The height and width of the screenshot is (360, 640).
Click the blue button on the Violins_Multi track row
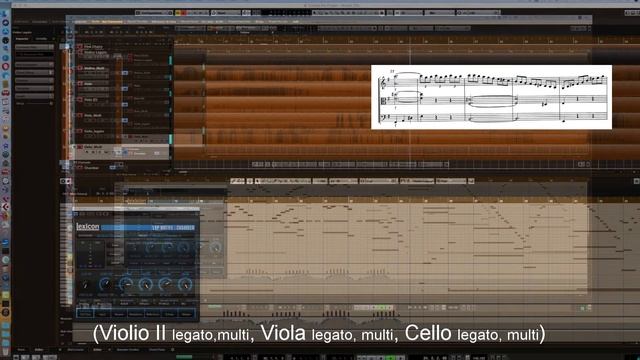click(125, 73)
